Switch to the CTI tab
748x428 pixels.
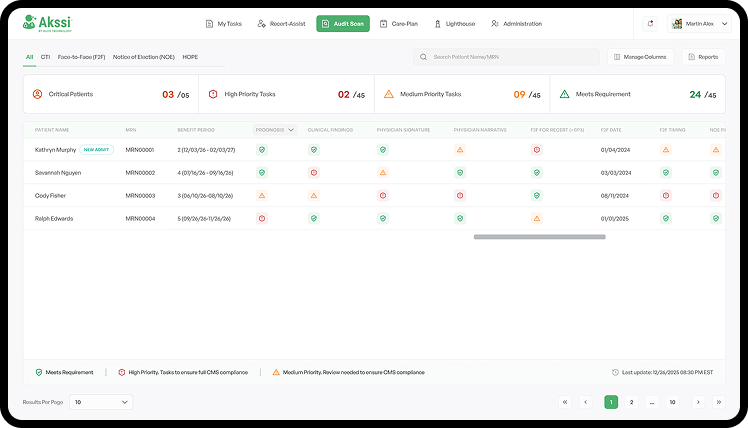pos(45,57)
